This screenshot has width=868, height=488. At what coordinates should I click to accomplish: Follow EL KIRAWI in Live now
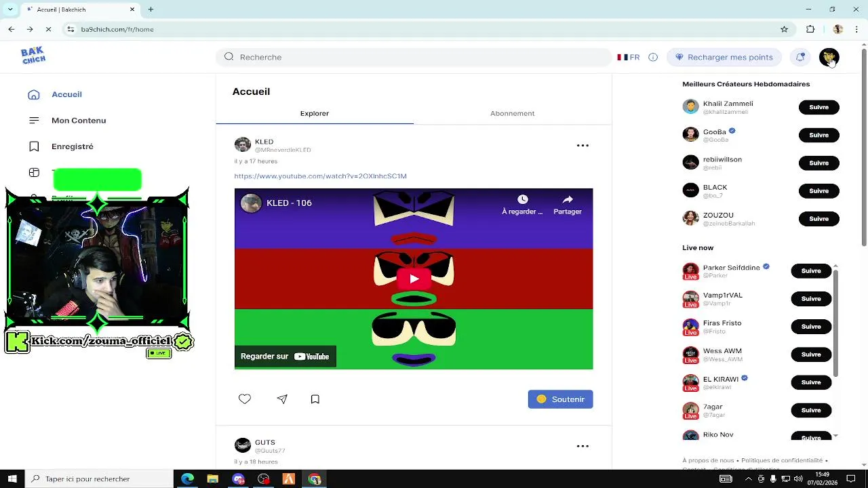(811, 382)
